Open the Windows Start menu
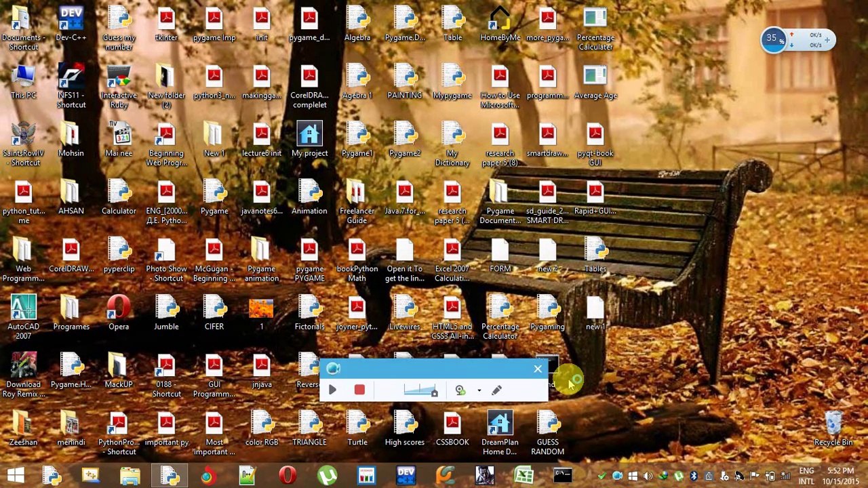 coord(15,476)
